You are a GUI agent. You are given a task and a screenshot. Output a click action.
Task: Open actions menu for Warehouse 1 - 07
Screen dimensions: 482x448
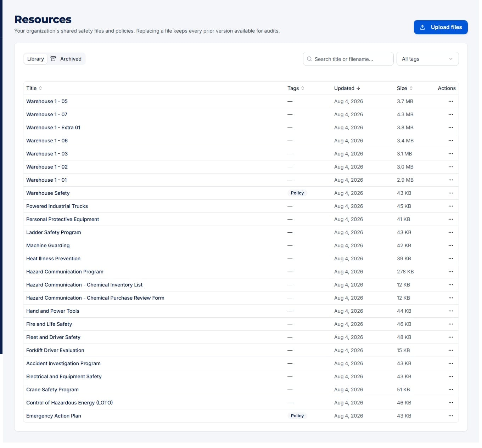click(x=450, y=114)
